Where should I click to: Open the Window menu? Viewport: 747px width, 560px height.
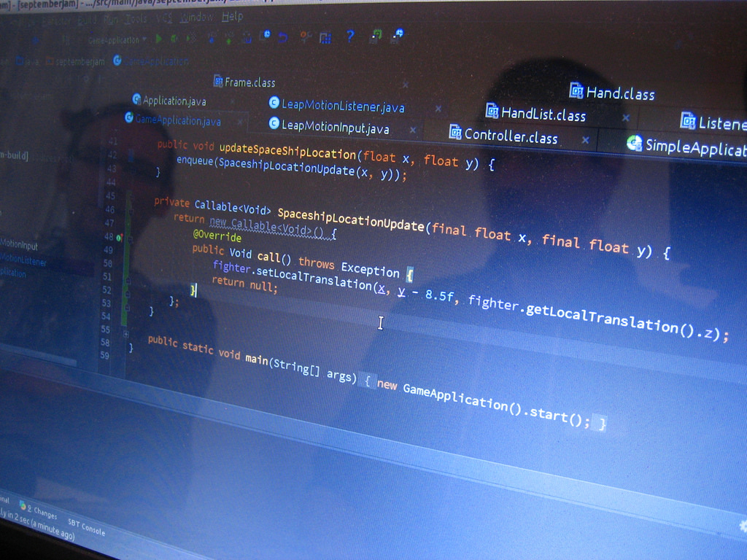click(x=197, y=17)
